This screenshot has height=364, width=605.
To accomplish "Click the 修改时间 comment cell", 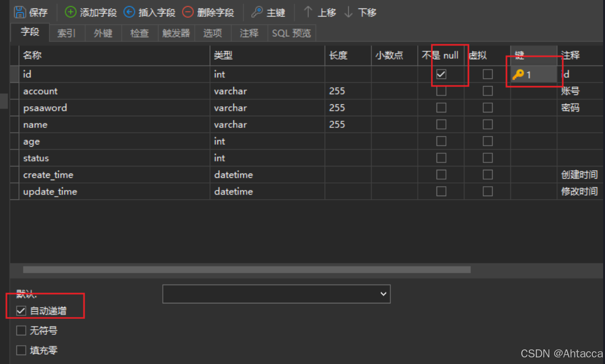I will point(581,191).
